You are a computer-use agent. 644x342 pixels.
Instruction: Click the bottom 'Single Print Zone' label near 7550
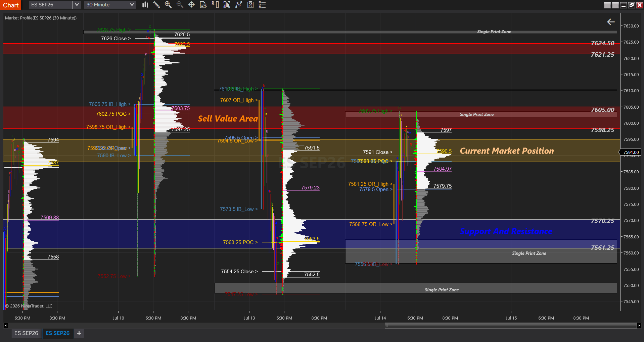[x=442, y=290]
